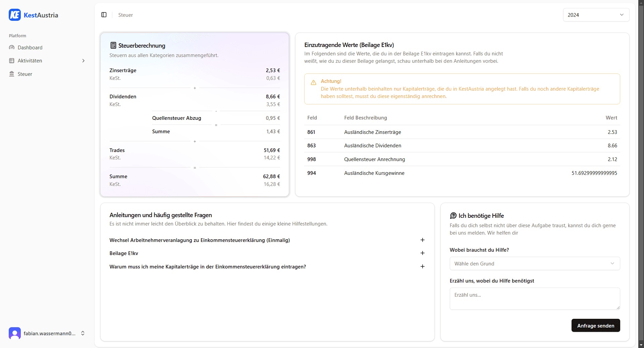Click total KeSt. value 16,28 €

pyautogui.click(x=272, y=184)
